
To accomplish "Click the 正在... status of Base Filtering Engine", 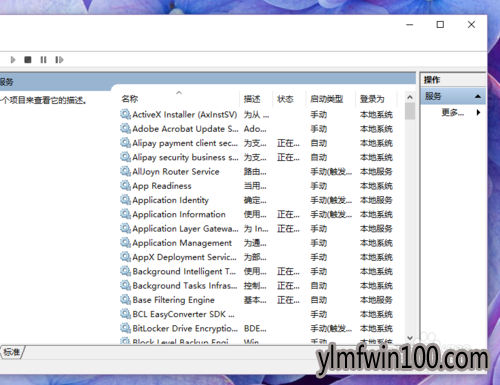I will (288, 300).
